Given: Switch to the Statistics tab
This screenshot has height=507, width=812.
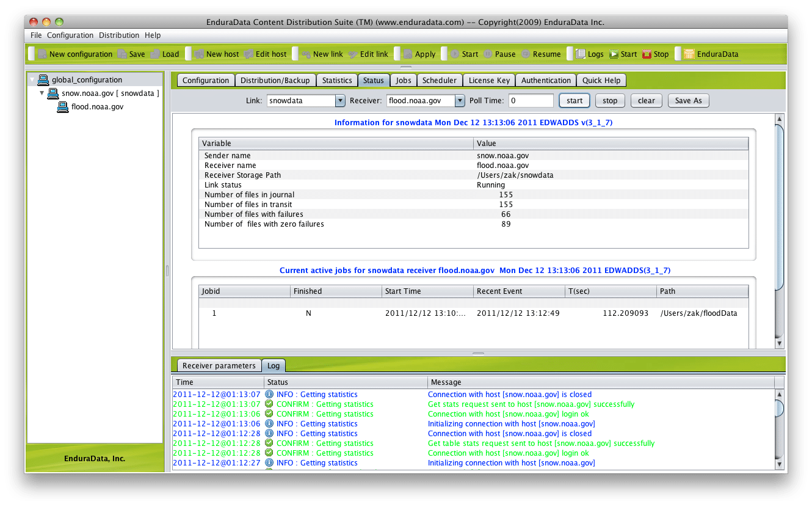Looking at the screenshot, I should (337, 81).
